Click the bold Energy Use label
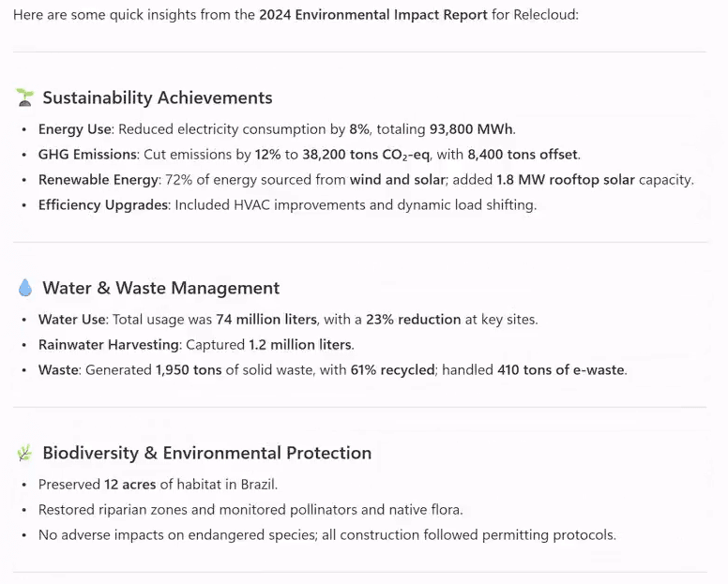Viewport: 728px width, 584px height. 75,129
